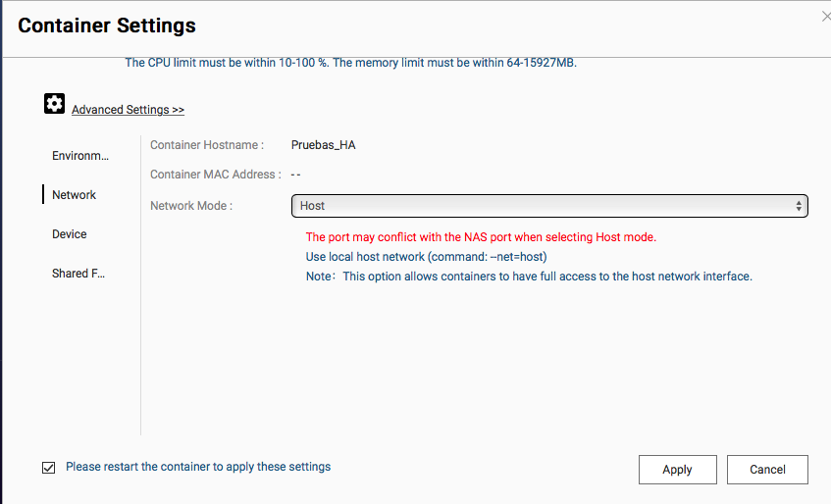Click the red port conflict warning
This screenshot has height=504, width=831.
(x=481, y=237)
